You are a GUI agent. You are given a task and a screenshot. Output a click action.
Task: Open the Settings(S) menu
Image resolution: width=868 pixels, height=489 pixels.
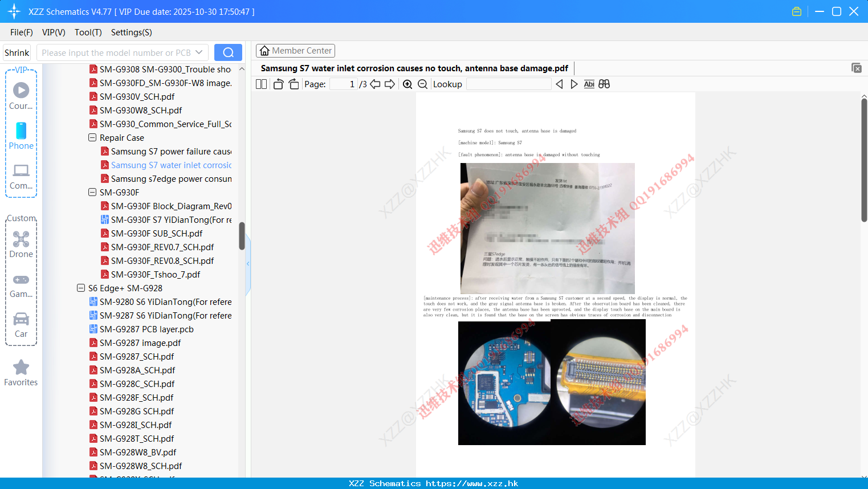point(132,32)
